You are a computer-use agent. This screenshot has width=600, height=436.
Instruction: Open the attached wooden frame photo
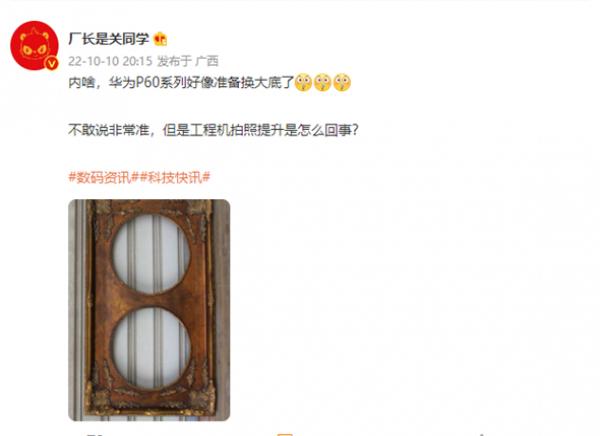click(x=149, y=310)
